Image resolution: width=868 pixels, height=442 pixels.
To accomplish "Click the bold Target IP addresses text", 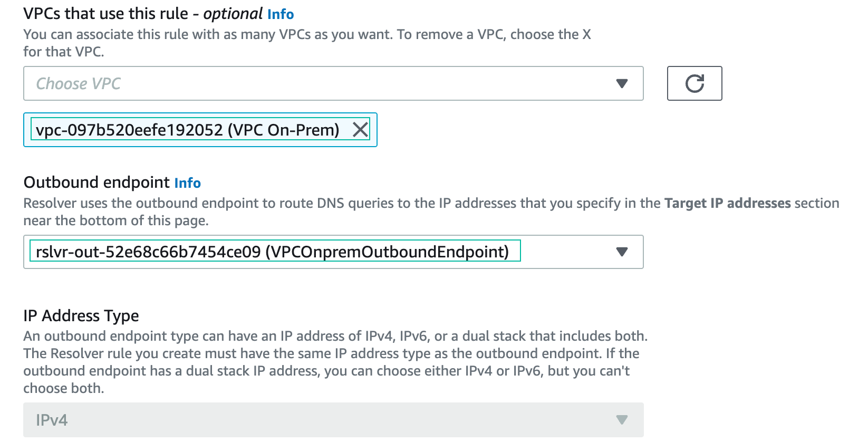I will click(727, 203).
